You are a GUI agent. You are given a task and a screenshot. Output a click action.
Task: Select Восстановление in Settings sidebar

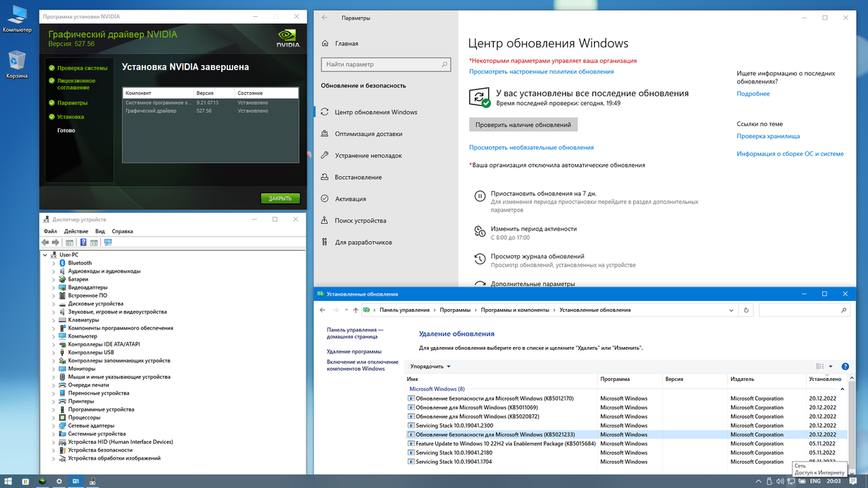[358, 178]
